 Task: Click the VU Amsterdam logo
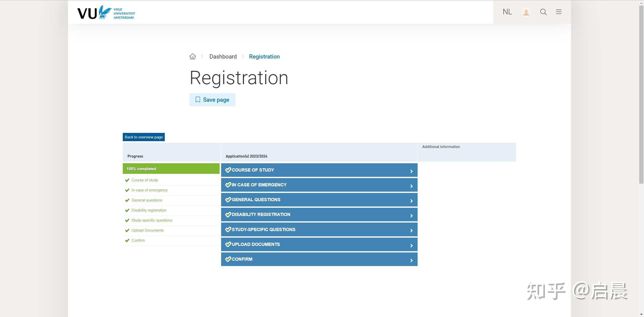coord(106,13)
